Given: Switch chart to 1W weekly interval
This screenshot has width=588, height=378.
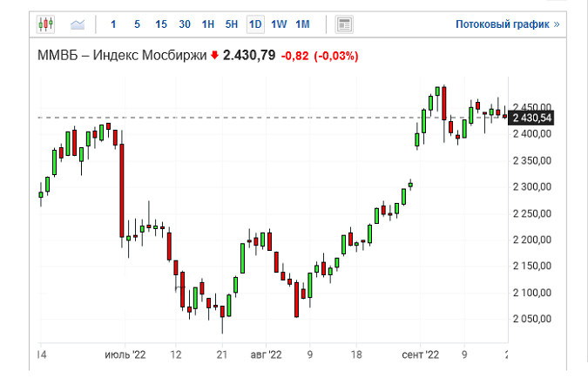Looking at the screenshot, I should click(279, 24).
